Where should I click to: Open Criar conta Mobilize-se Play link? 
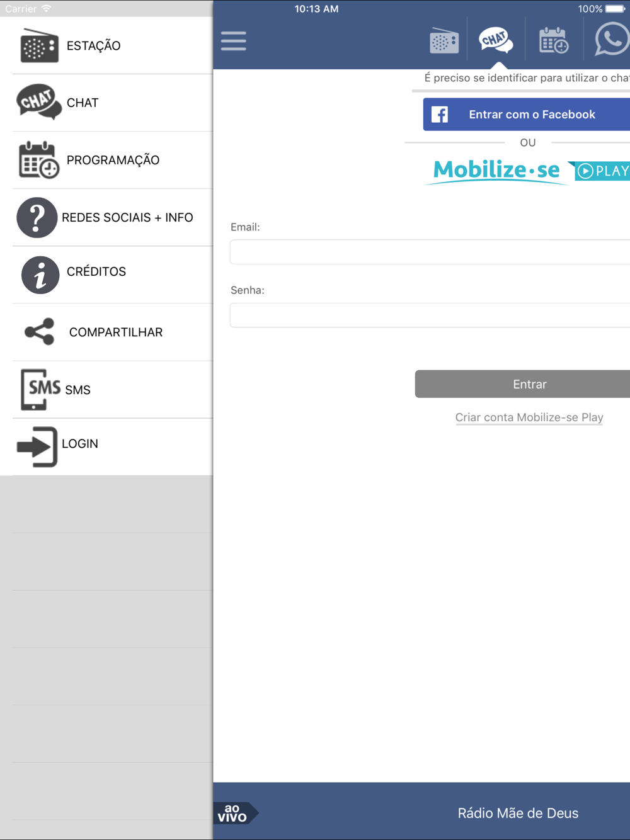point(529,417)
